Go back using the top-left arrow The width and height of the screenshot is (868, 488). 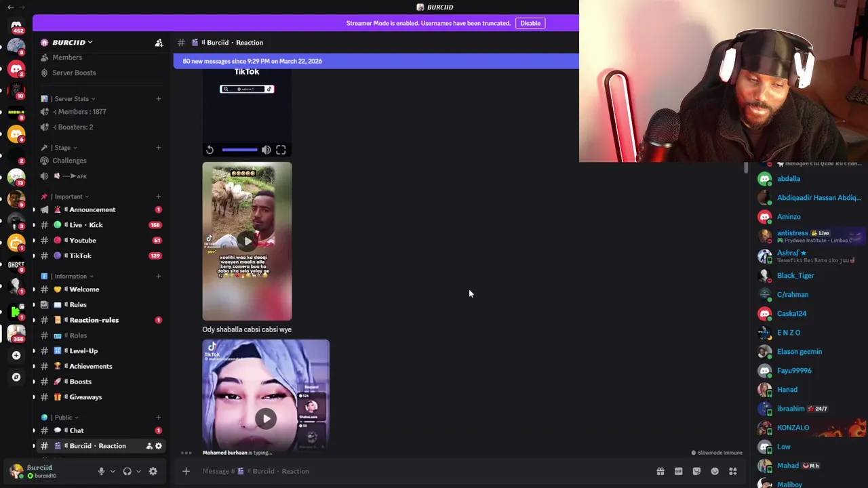10,7
